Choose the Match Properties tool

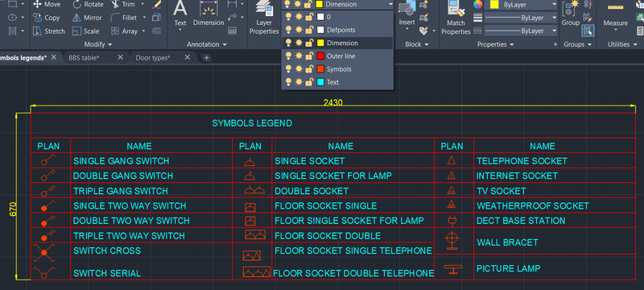click(456, 18)
